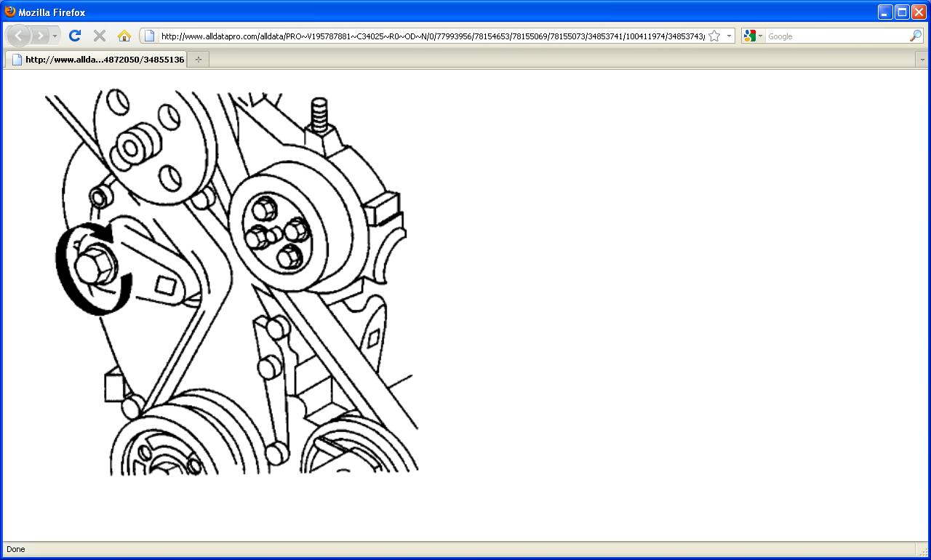The height and width of the screenshot is (560, 931).
Task: Click the belt tensioner diagram image
Action: [x=231, y=283]
